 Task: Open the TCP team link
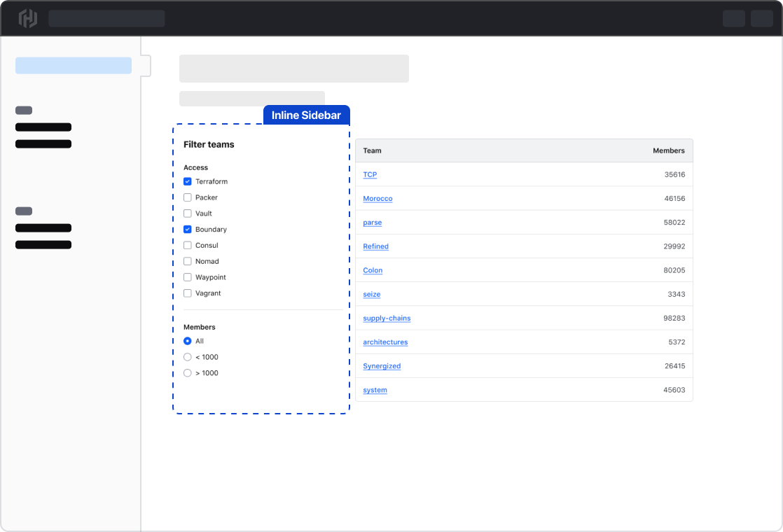(370, 175)
